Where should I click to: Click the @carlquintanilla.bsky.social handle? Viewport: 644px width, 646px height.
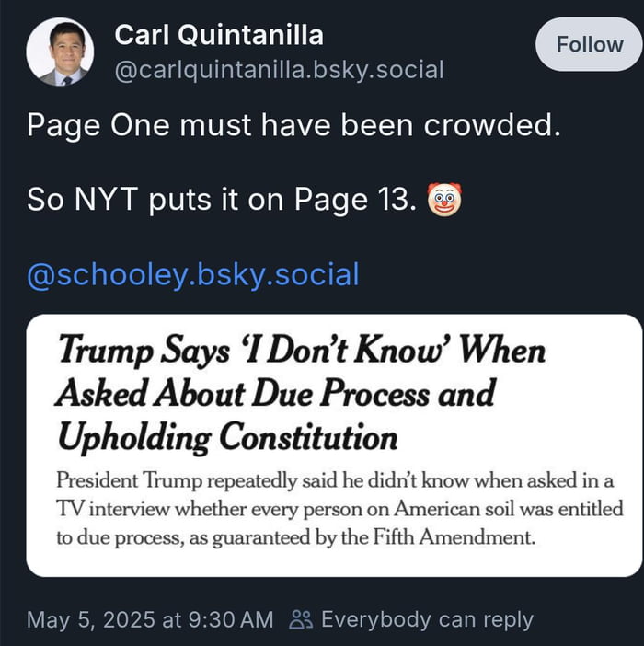click(279, 69)
